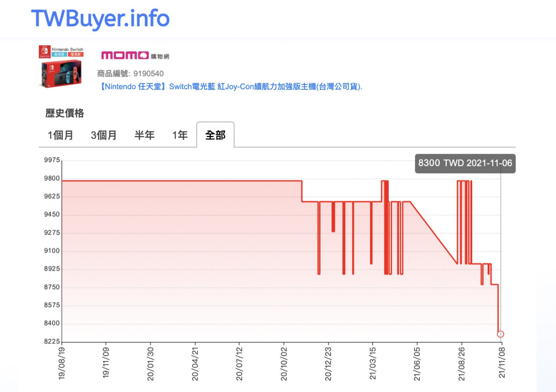This screenshot has height=392, width=556.
Task: Click the 9975 y-axis price label
Action: click(x=51, y=160)
